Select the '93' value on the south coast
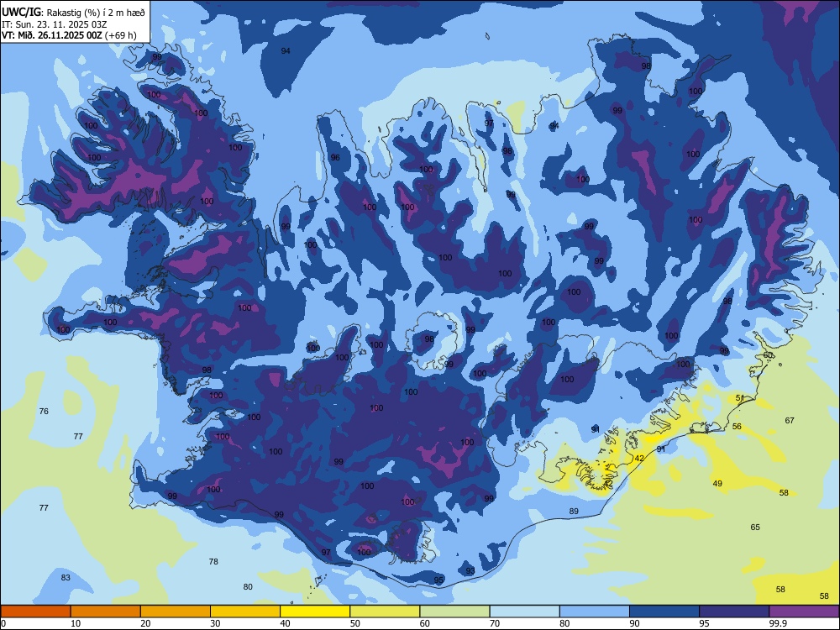Screen dimensions: 840x630 470,570
